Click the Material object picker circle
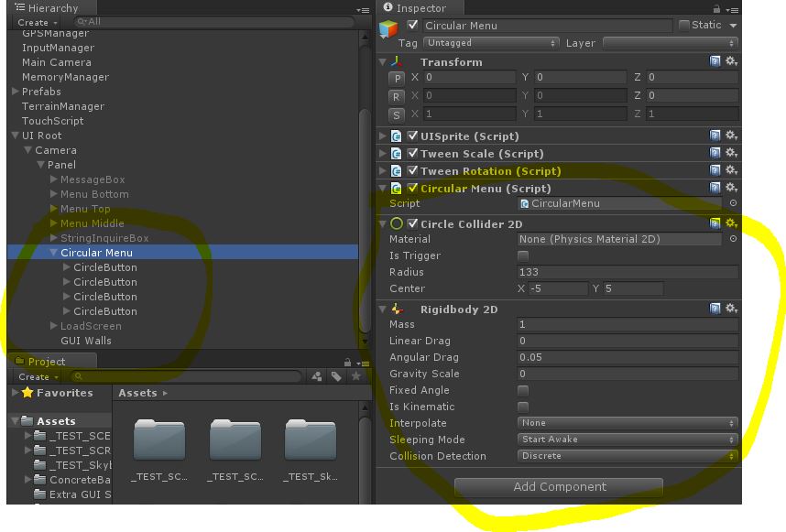Image resolution: width=786 pixels, height=532 pixels. 733,239
